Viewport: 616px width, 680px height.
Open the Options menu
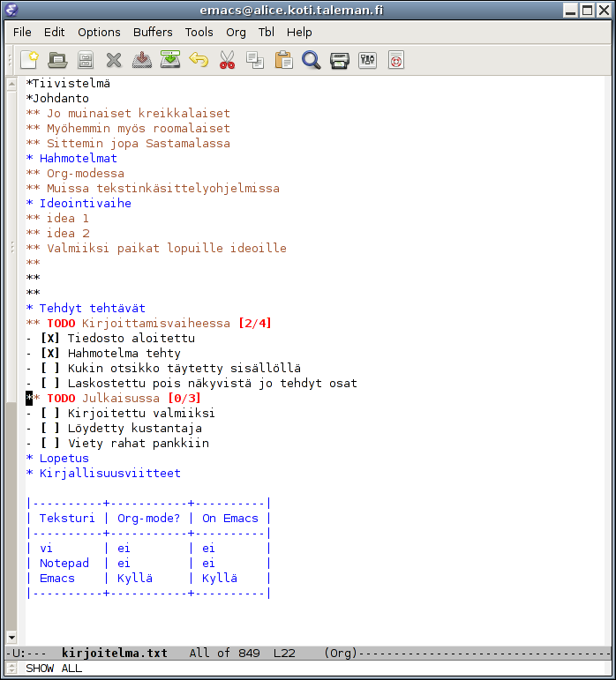[x=99, y=32]
